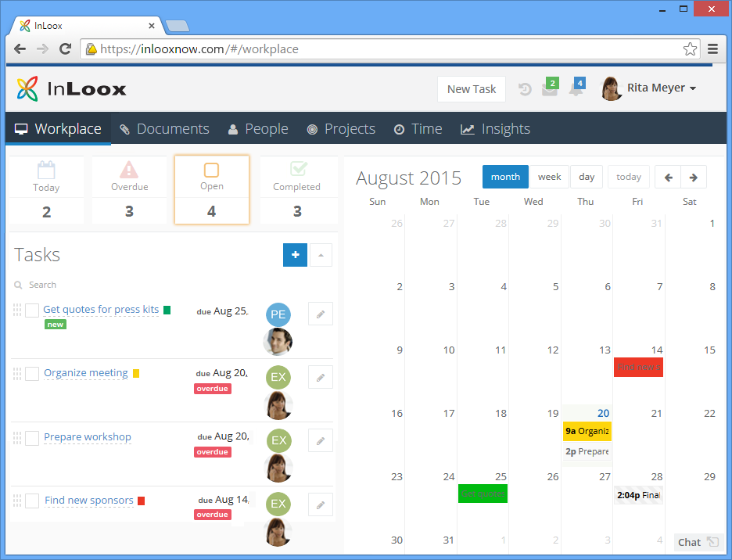Tick the 'Get quotes for press kits' checkbox

click(x=32, y=311)
